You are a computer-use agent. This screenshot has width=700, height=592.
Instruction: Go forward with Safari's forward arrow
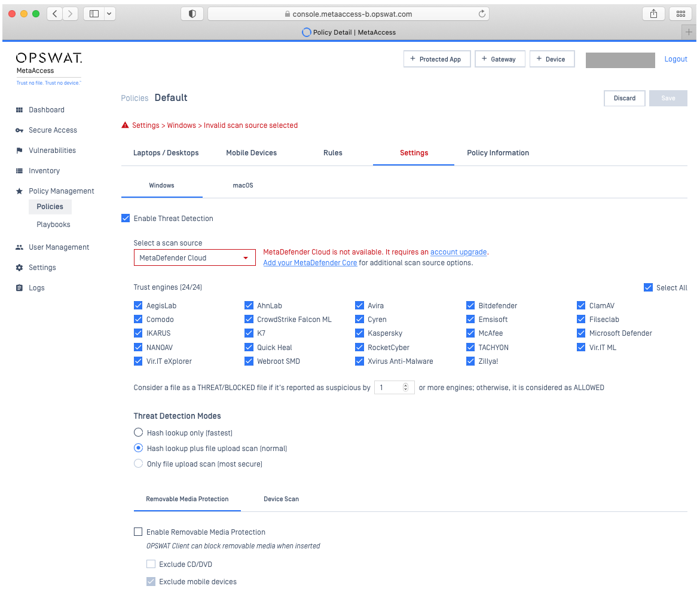pyautogui.click(x=70, y=14)
